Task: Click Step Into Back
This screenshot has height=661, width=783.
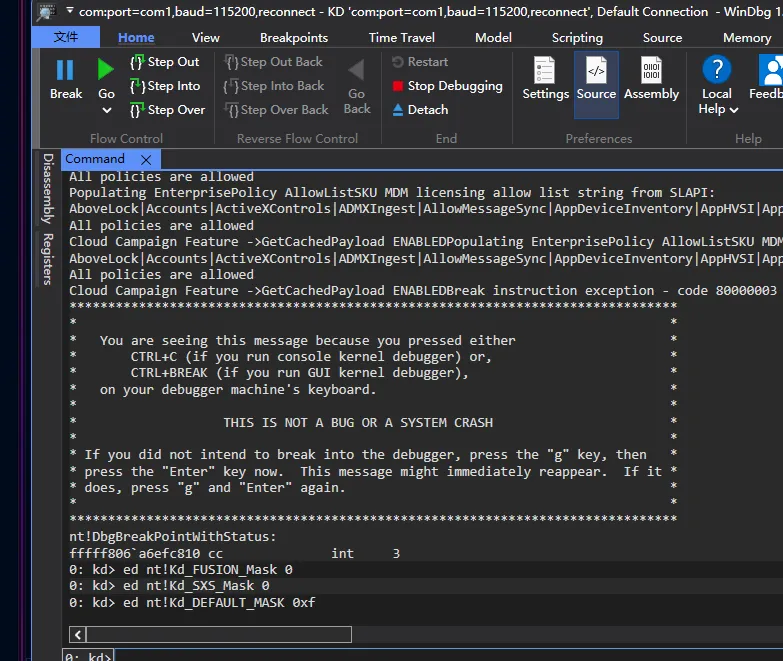Action: pyautogui.click(x=274, y=86)
